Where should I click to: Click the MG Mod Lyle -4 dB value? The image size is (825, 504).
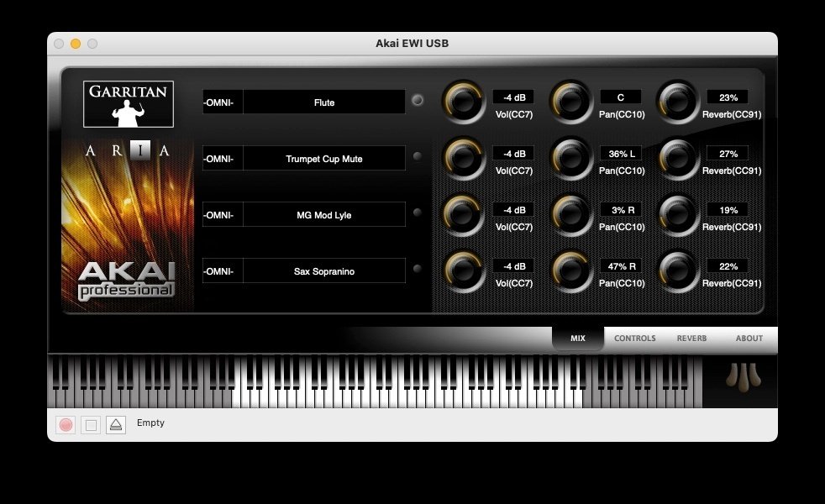tap(513, 210)
